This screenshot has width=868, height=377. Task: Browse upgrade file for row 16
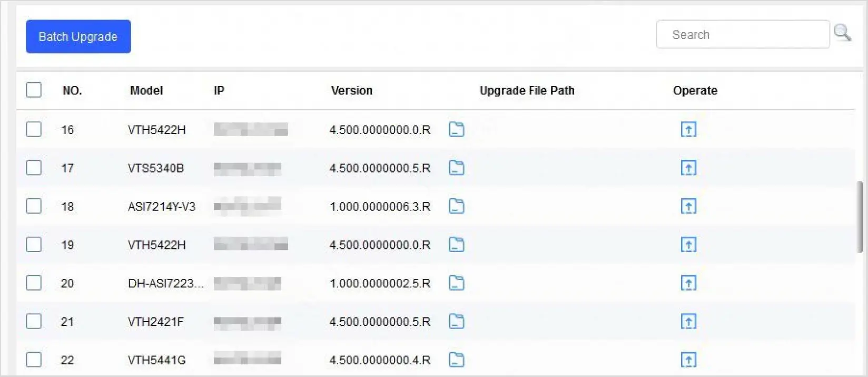456,129
